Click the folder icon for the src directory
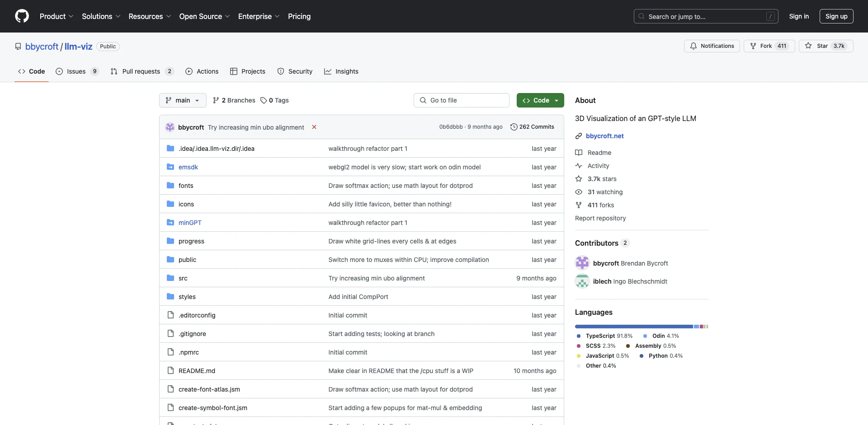This screenshot has height=425, width=868. [170, 278]
